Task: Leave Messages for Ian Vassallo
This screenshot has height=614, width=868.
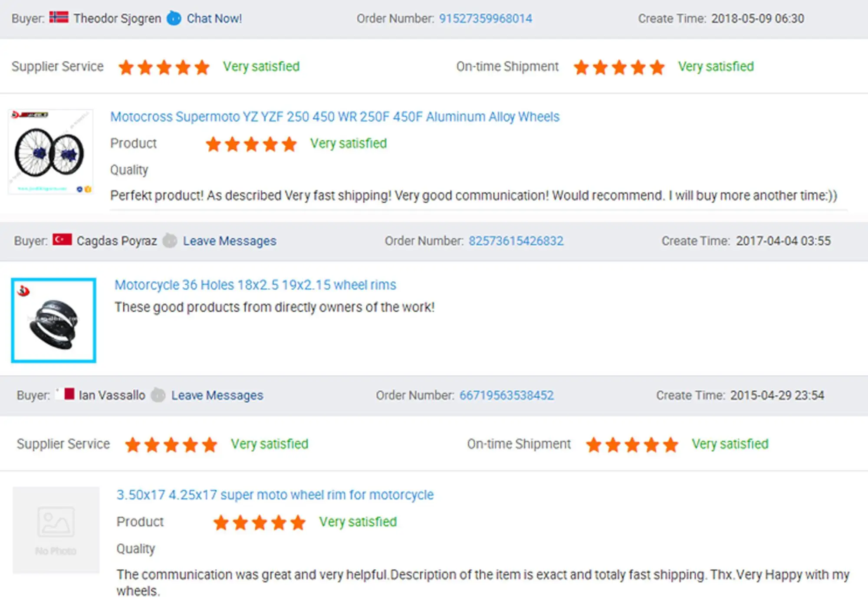Action: click(x=217, y=395)
